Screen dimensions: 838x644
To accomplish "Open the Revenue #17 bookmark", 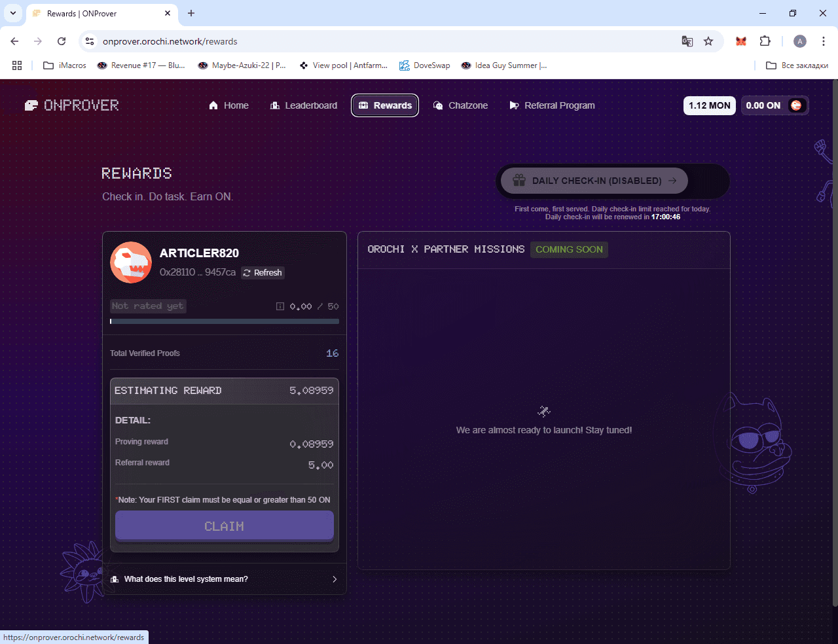I will point(141,65).
